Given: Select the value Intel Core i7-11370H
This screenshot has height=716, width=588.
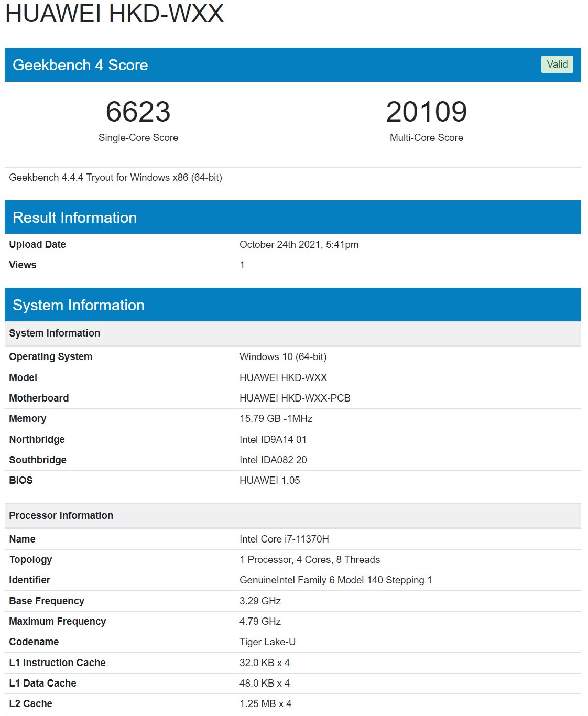Looking at the screenshot, I should pyautogui.click(x=285, y=539).
